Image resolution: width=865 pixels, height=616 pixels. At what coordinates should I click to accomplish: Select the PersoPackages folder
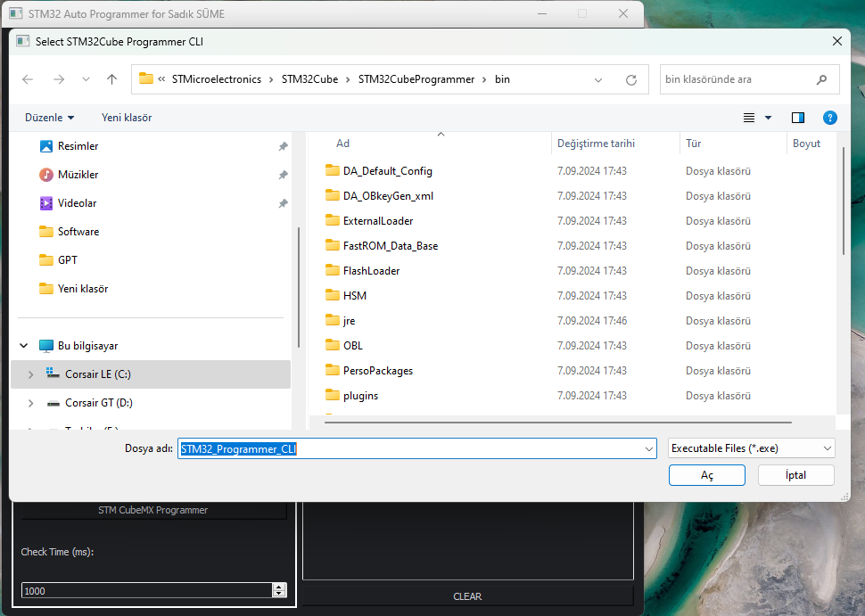point(378,371)
